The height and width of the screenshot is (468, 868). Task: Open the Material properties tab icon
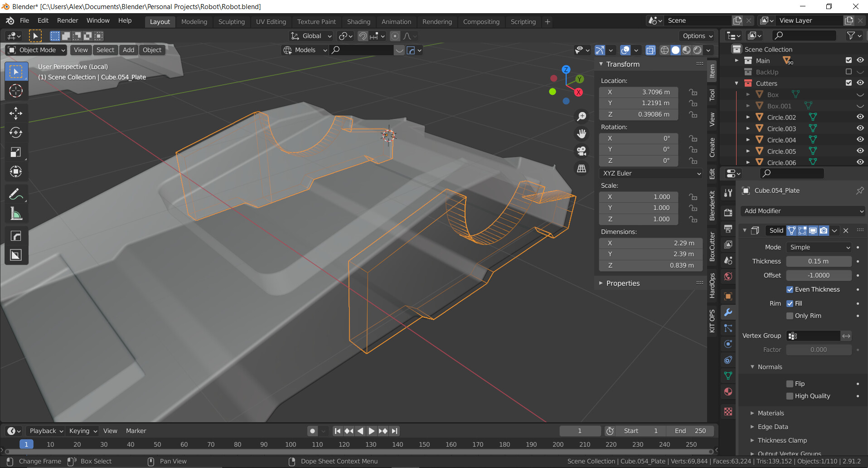(728, 391)
